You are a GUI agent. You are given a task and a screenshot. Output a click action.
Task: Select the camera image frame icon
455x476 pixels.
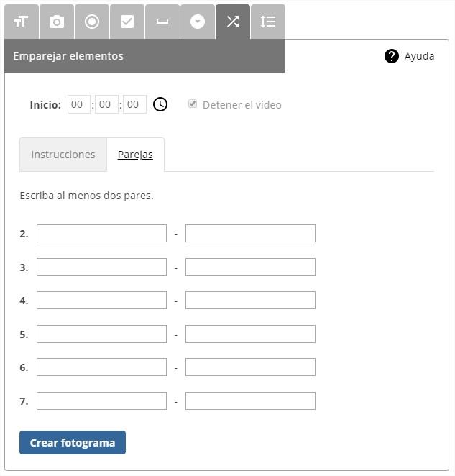tap(56, 22)
